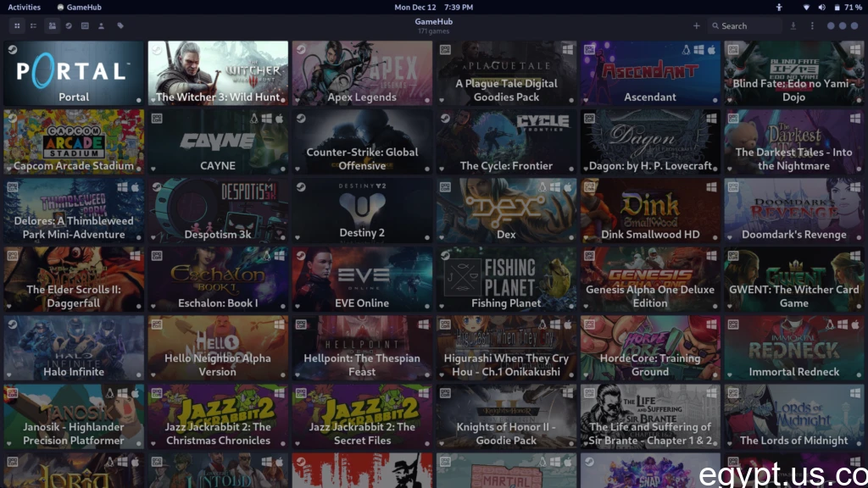Open Eschalon: Book I card
Viewport: 868px width, 488px height.
click(x=218, y=279)
